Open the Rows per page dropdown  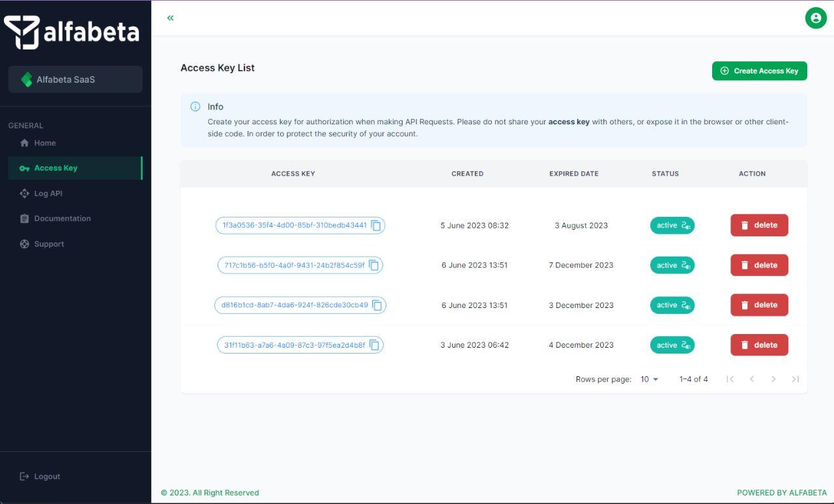pyautogui.click(x=649, y=379)
